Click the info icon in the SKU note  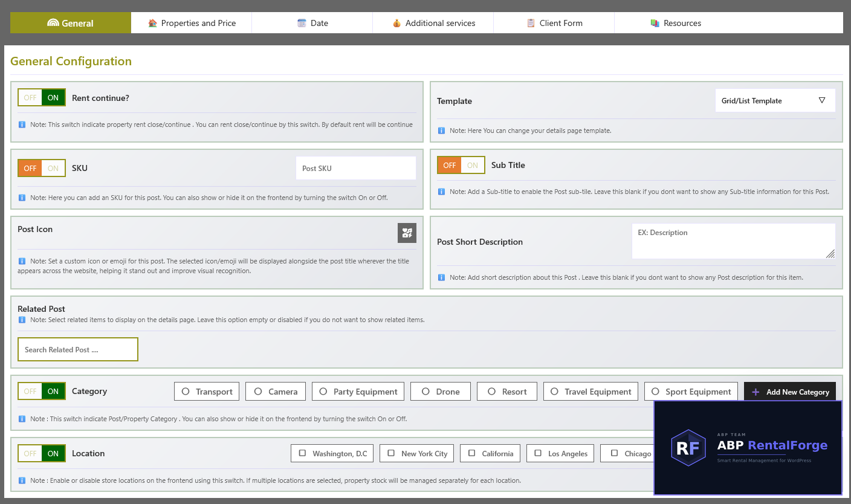click(x=22, y=198)
